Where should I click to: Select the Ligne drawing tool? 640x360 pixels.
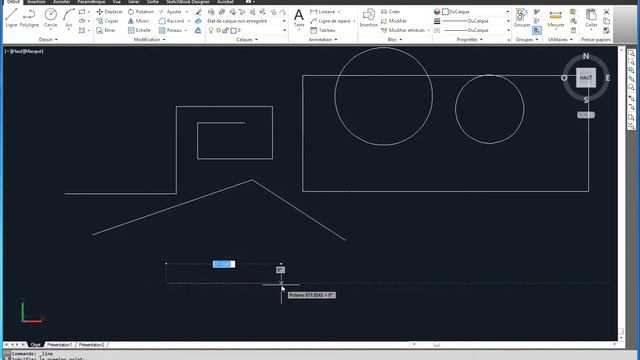11,18
